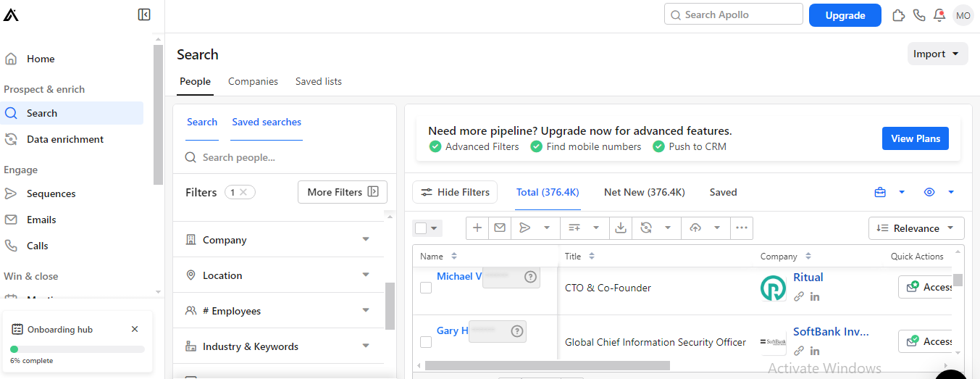Expand the Location filter

[279, 275]
